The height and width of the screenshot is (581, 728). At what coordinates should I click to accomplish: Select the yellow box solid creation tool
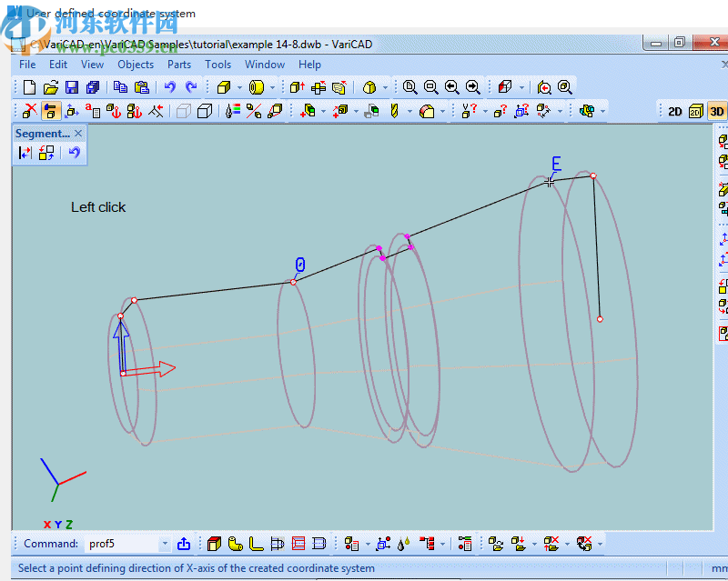click(x=224, y=87)
